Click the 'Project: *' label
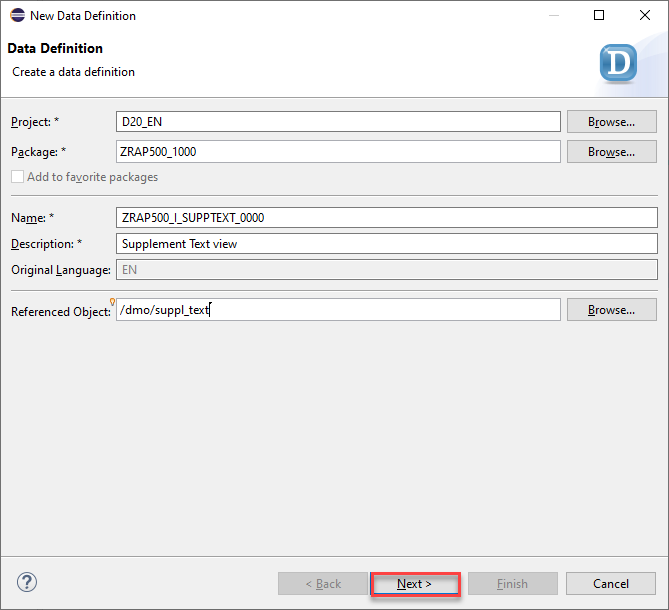This screenshot has height=610, width=669. click(35, 122)
